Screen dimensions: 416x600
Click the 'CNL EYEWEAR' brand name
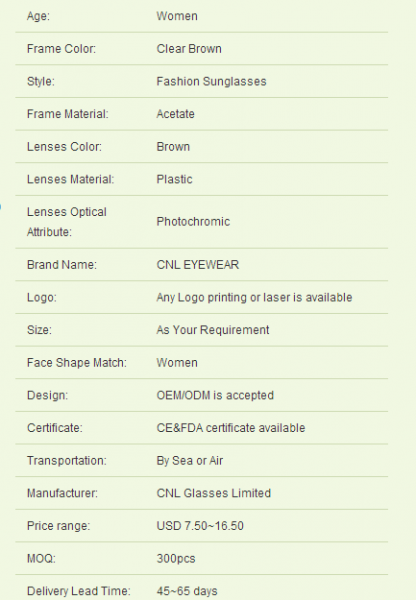pyautogui.click(x=198, y=264)
